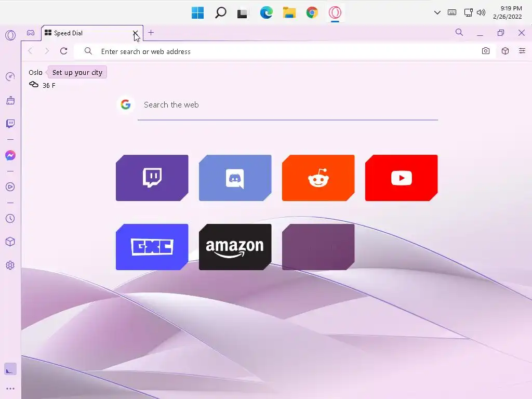This screenshot has width=532, height=399.
Task: Open the Opera GX menu logo
Action: pos(10,35)
